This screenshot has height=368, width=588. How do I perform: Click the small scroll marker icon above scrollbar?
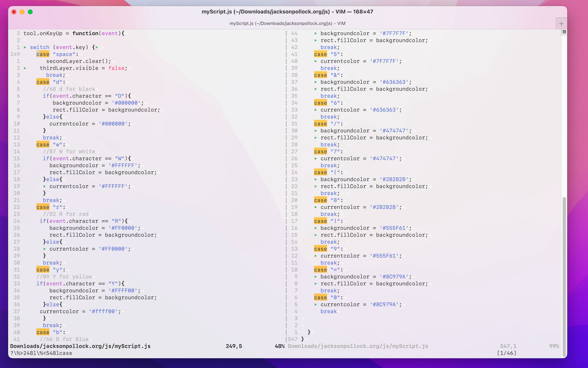point(564,32)
